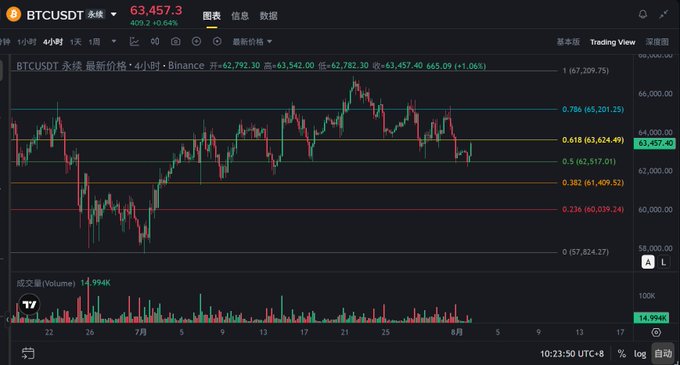Click the 成交量(Volume) indicator label
The image size is (680, 365).
click(x=46, y=284)
